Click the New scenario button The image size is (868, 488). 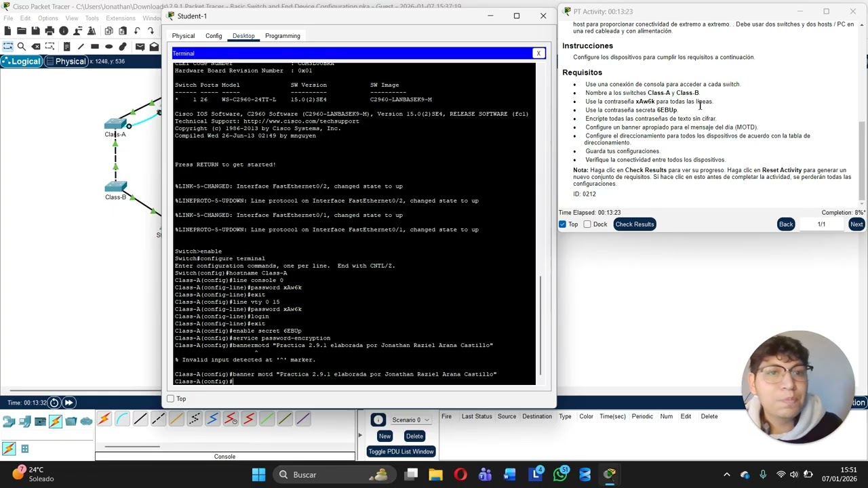tap(384, 436)
